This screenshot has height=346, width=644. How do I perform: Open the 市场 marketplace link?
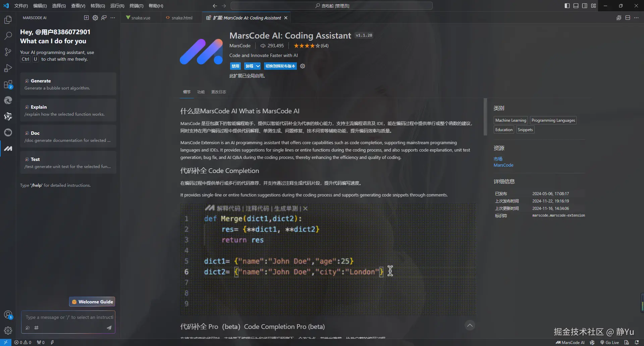tap(498, 159)
